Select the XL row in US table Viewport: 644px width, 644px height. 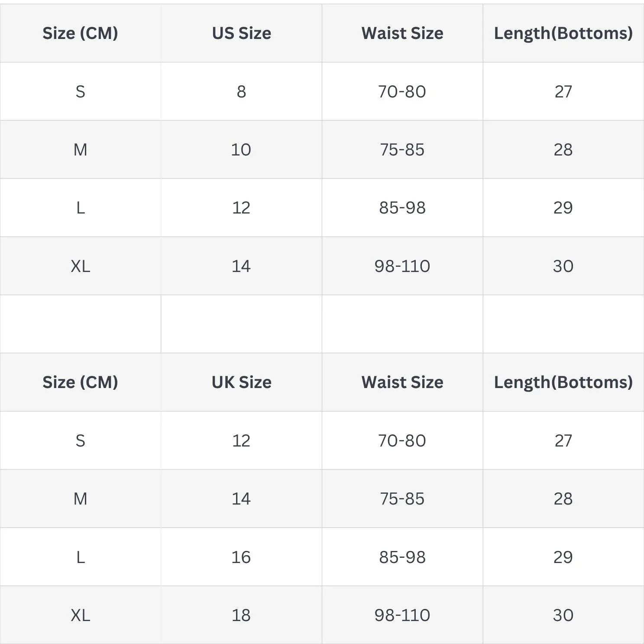pyautogui.click(x=322, y=266)
